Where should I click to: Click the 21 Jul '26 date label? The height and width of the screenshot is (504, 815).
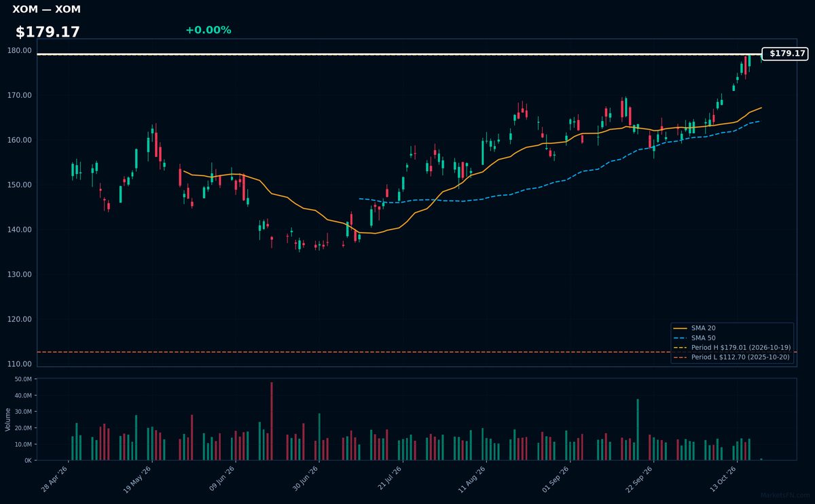(x=389, y=479)
